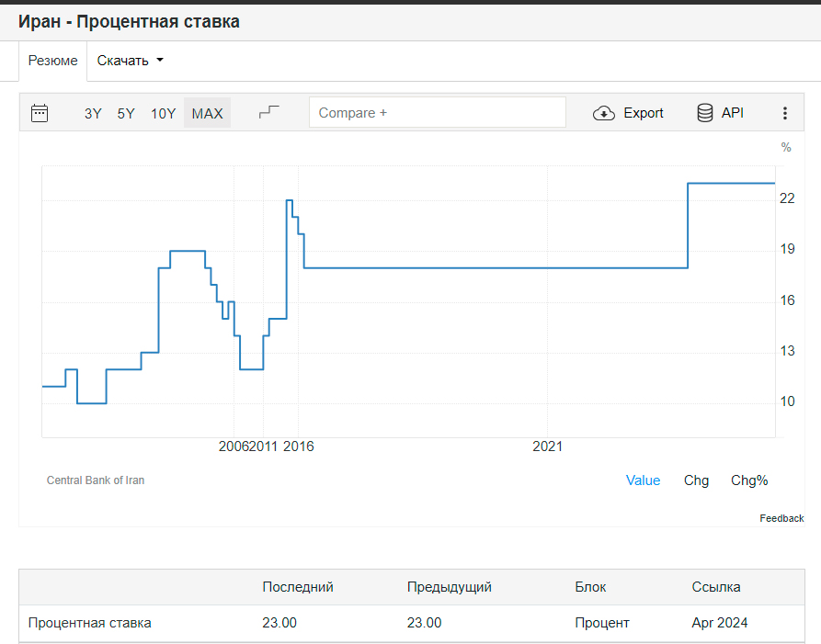Image resolution: width=821 pixels, height=644 pixels.
Task: Click the Apr 2024 reference cell
Action: pyautogui.click(x=720, y=623)
